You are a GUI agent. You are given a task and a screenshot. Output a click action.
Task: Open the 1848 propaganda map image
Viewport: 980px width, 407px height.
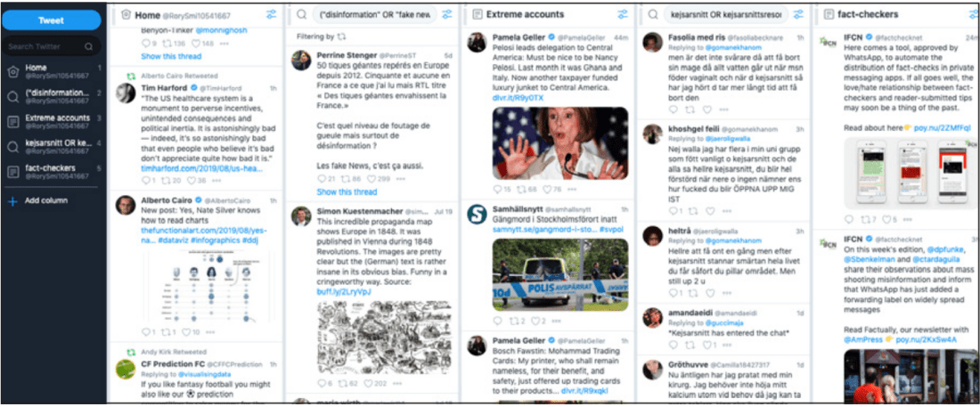click(x=384, y=338)
